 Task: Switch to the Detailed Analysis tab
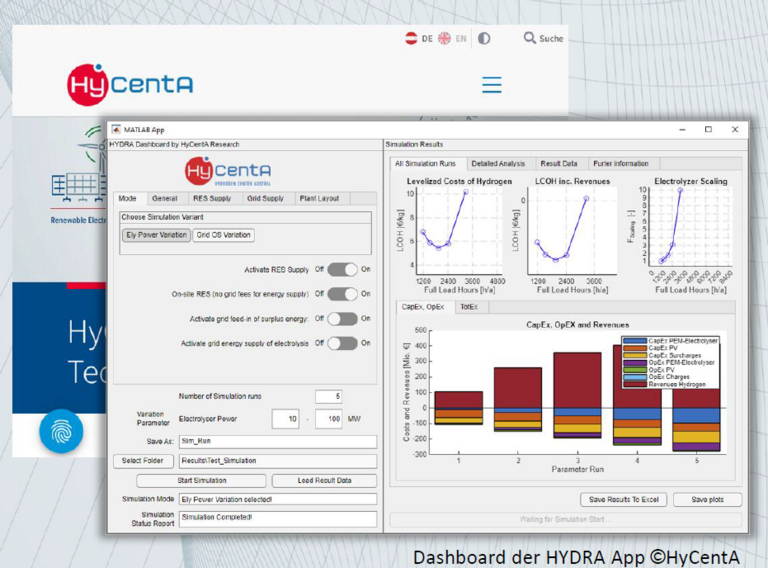point(498,163)
